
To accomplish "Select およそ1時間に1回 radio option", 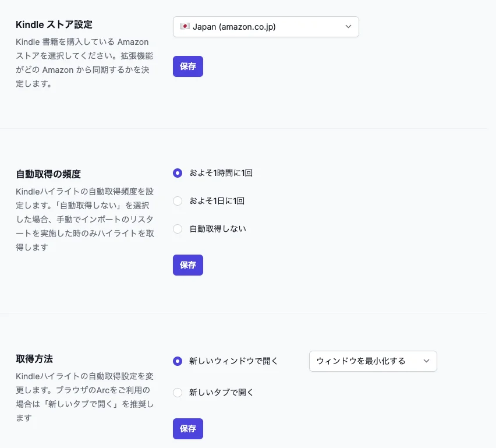I will tap(178, 173).
